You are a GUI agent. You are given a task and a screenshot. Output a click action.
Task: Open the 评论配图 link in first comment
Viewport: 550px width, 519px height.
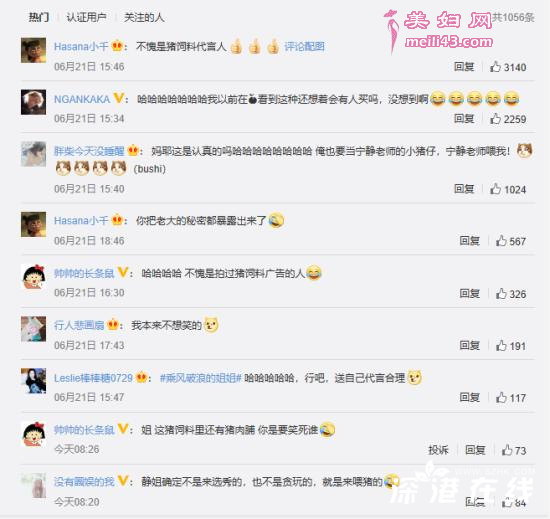pos(304,46)
